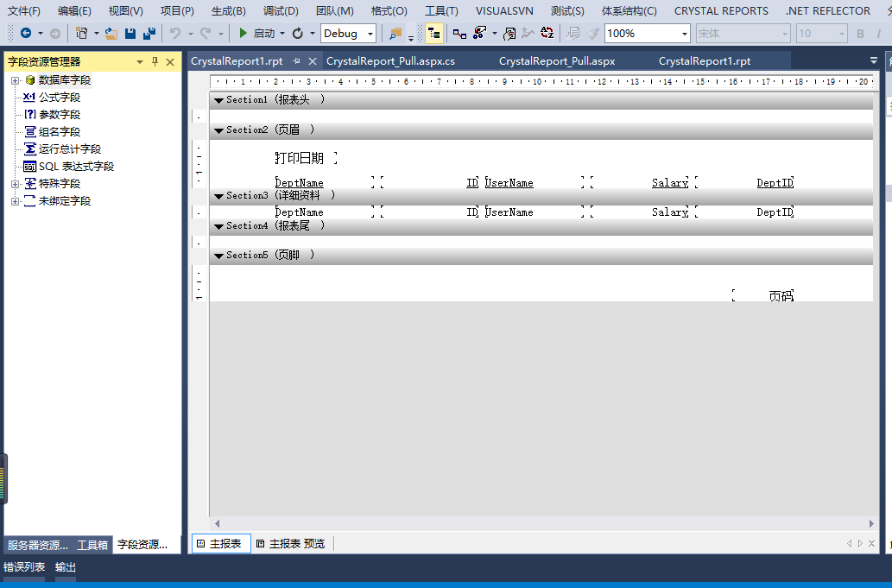Switch to 主报表 预览 preview tab
The width and height of the screenshot is (892, 588).
tap(291, 544)
